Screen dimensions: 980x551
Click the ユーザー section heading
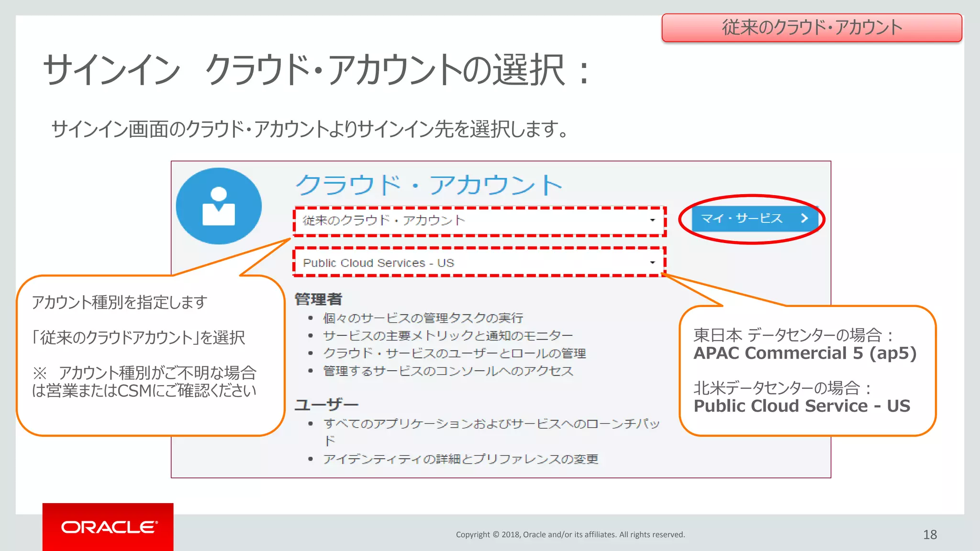click(x=326, y=405)
